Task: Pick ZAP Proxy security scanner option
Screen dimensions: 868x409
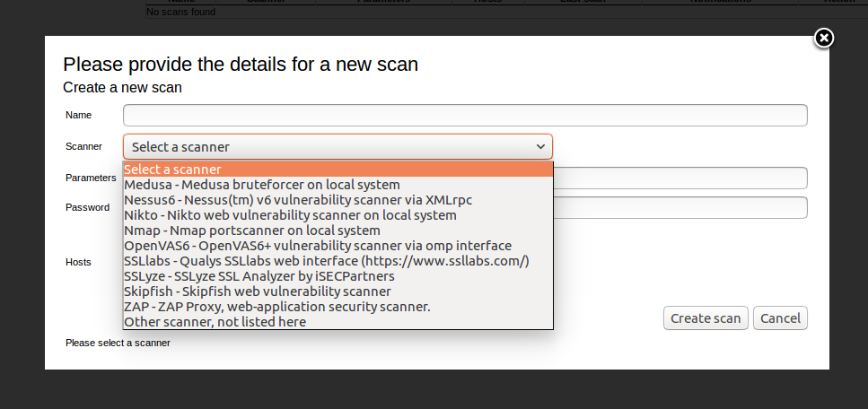Action: 338,306
